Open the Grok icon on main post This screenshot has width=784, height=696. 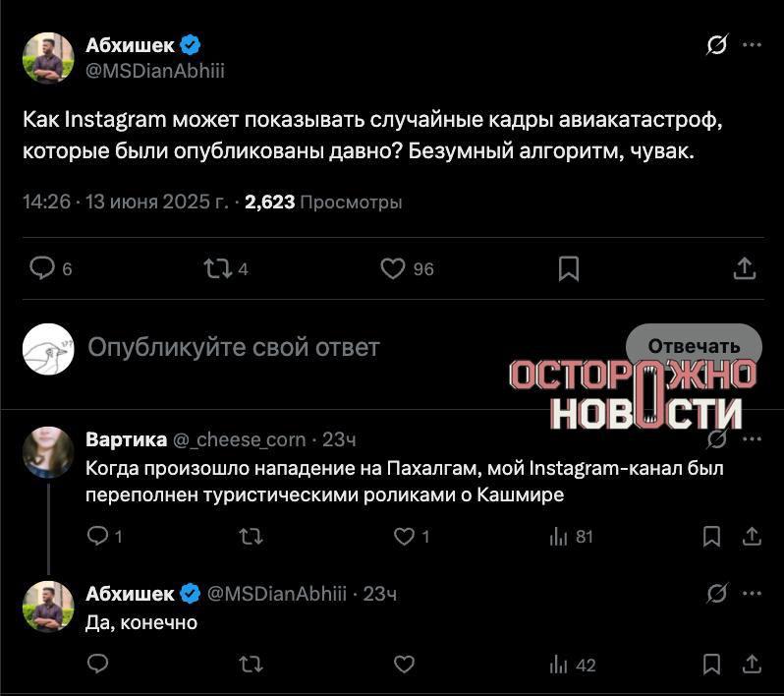(x=717, y=45)
